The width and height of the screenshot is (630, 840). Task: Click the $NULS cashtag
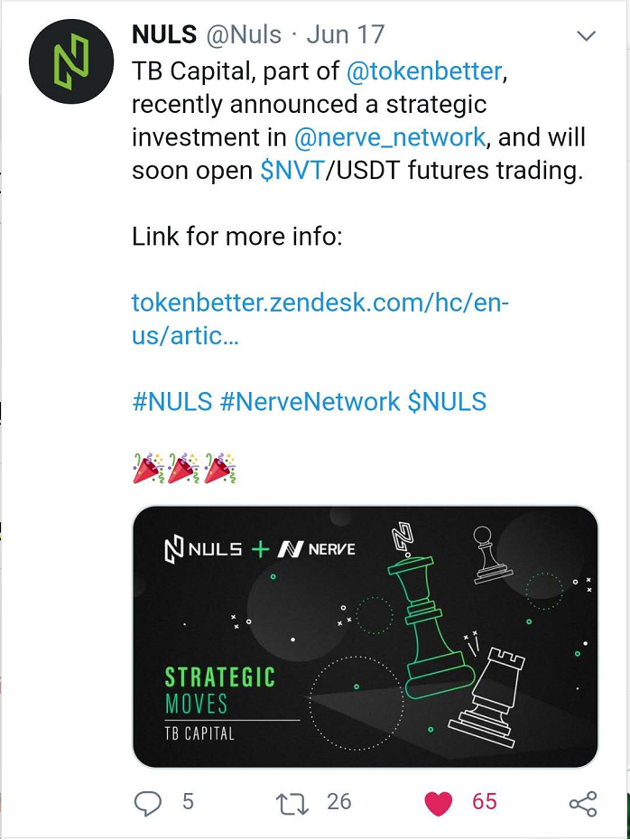pos(447,401)
